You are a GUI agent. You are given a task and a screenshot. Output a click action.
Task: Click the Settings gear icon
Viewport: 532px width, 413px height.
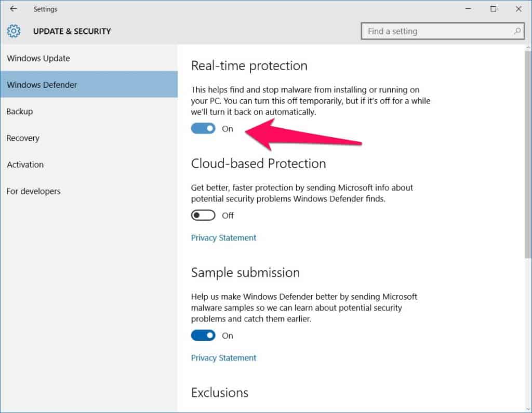pos(14,31)
